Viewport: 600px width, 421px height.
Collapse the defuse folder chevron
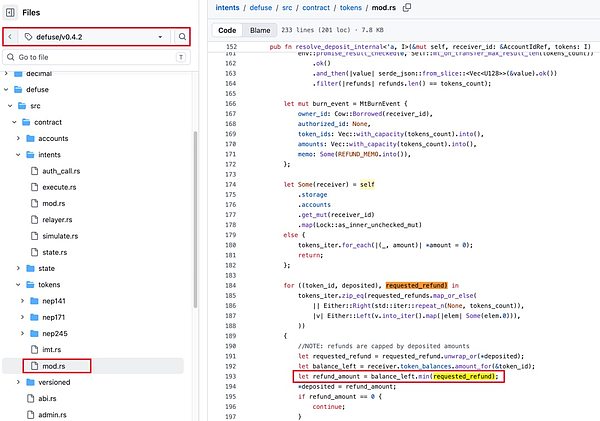point(6,90)
